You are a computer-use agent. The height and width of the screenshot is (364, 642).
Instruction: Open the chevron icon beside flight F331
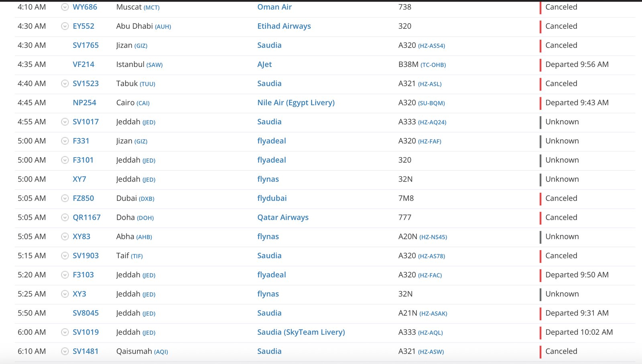(65, 141)
